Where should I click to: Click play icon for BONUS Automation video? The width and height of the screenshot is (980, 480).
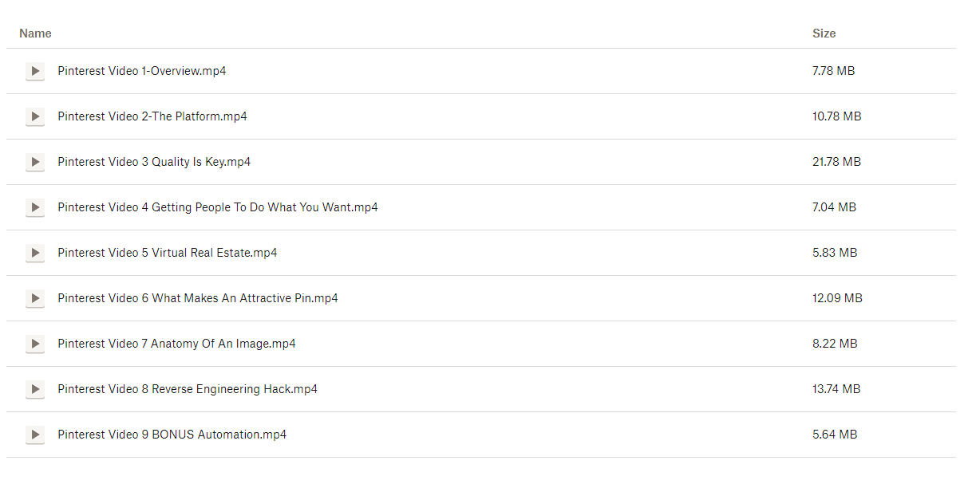[x=34, y=435]
